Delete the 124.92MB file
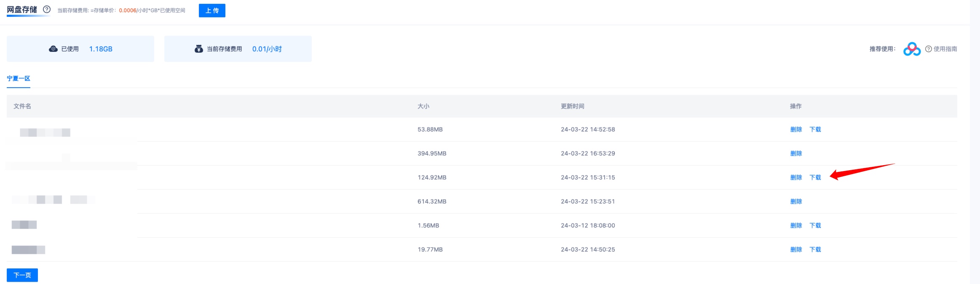Screen dimensions: 980x284 point(796,177)
